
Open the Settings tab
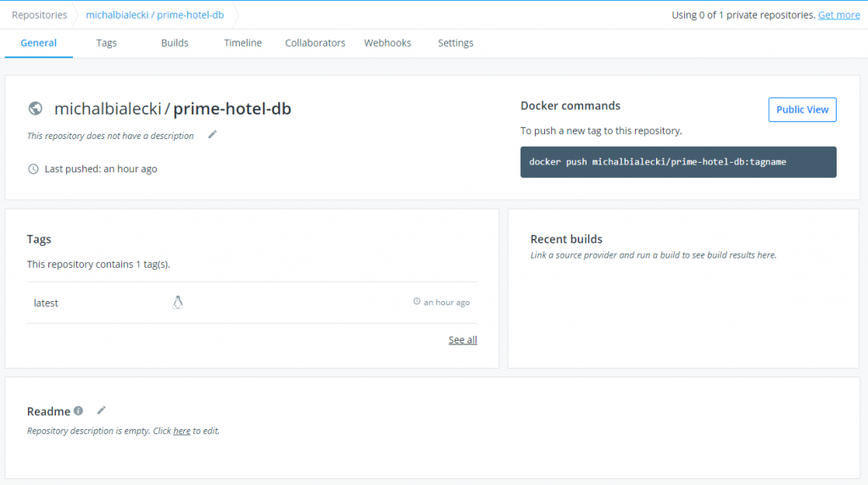point(455,43)
